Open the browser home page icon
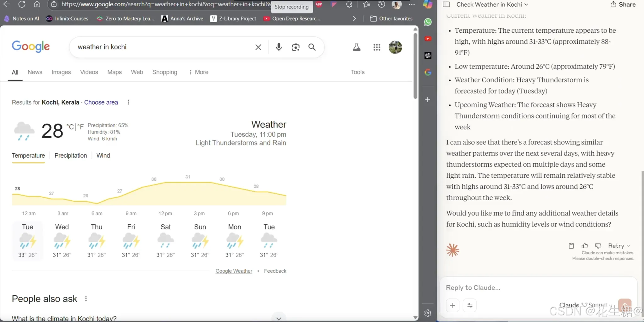The width and height of the screenshot is (644, 322). click(37, 4)
